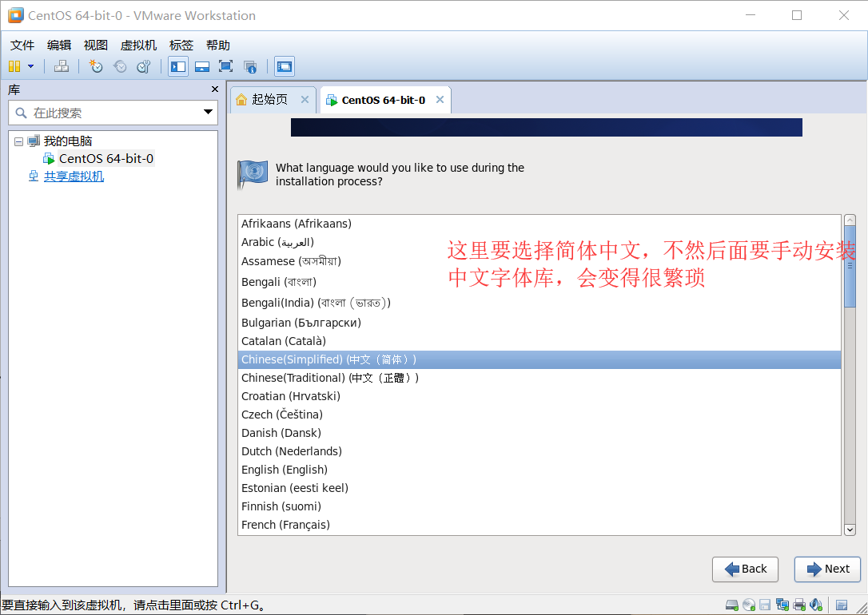Click the sound card status icon
868x615 pixels.
816,605
